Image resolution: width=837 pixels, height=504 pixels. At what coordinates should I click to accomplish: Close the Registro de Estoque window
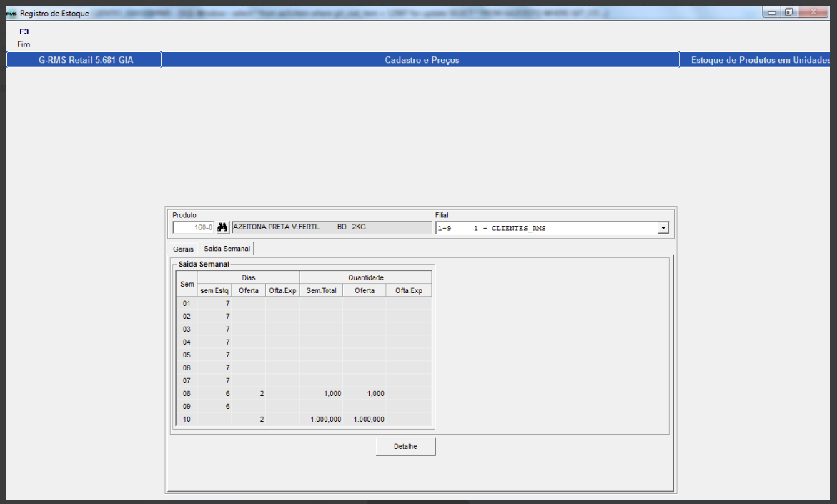[x=813, y=12]
